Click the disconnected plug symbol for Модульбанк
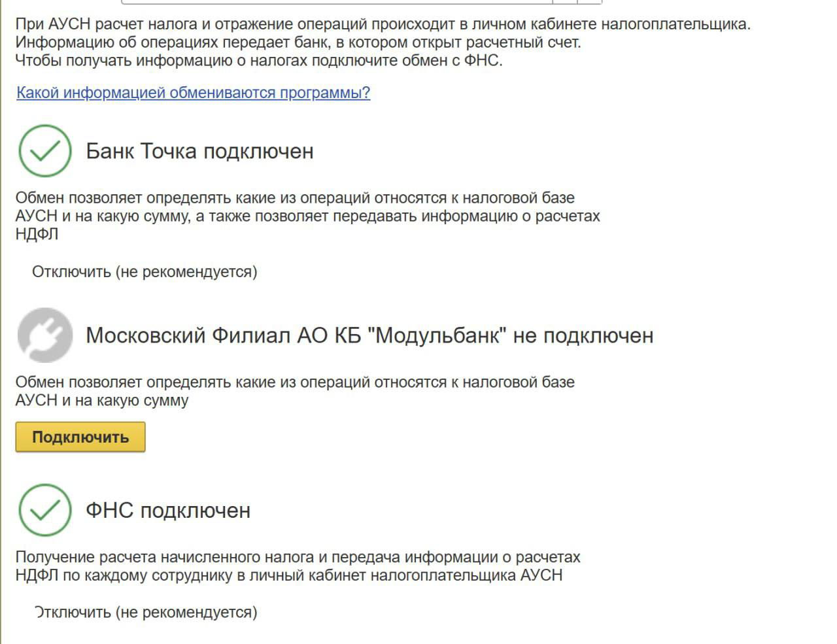This screenshot has height=644, width=837. (44, 335)
